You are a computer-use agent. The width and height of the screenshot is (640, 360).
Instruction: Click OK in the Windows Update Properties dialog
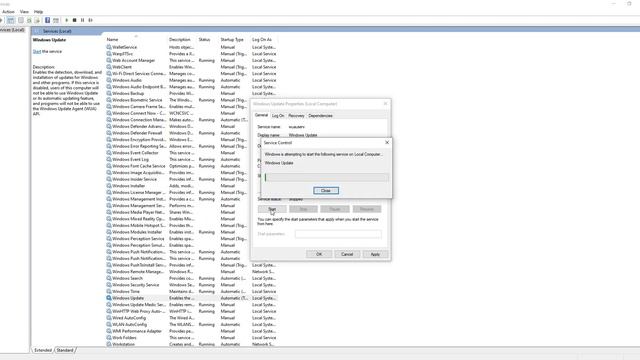(x=319, y=254)
